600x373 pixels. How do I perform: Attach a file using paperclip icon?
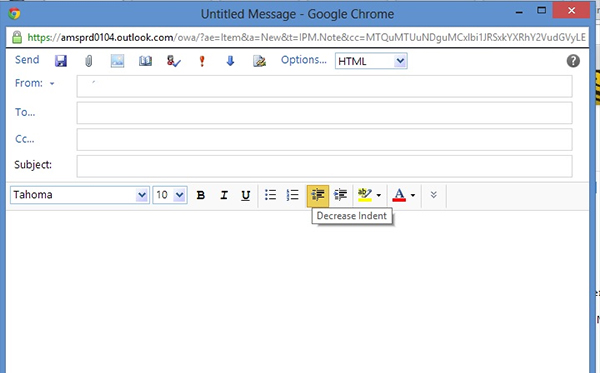click(88, 61)
